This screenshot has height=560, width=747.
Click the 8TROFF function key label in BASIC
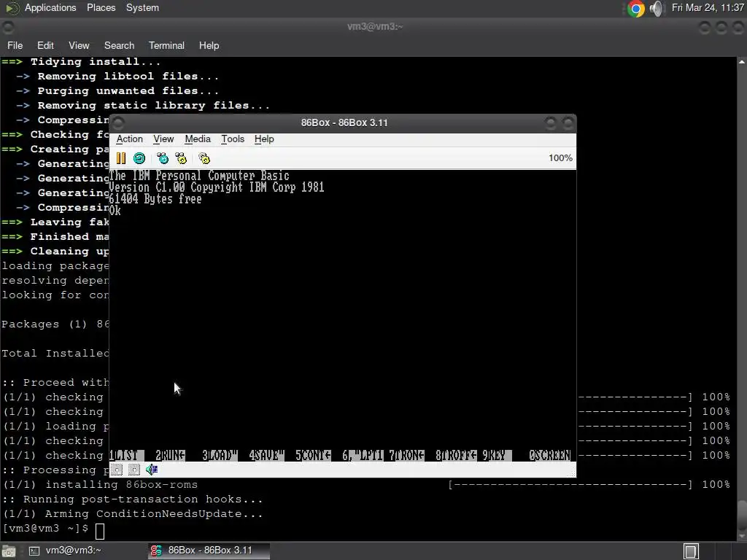(x=456, y=456)
